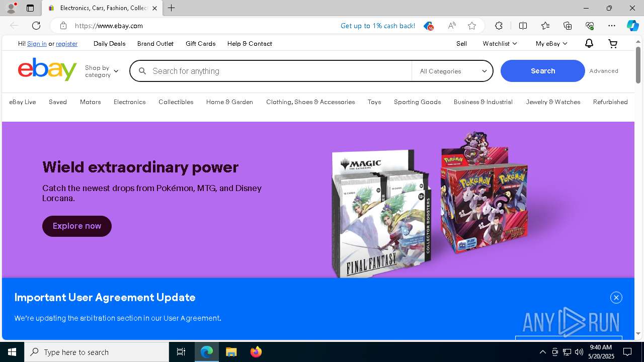644x362 pixels.
Task: Select Saved in category bar
Action: click(x=58, y=102)
